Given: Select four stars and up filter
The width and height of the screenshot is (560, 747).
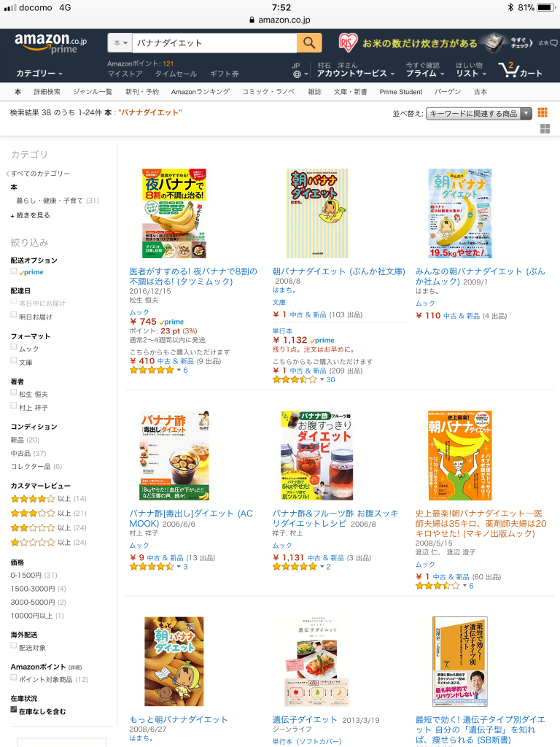Looking at the screenshot, I should [x=48, y=499].
